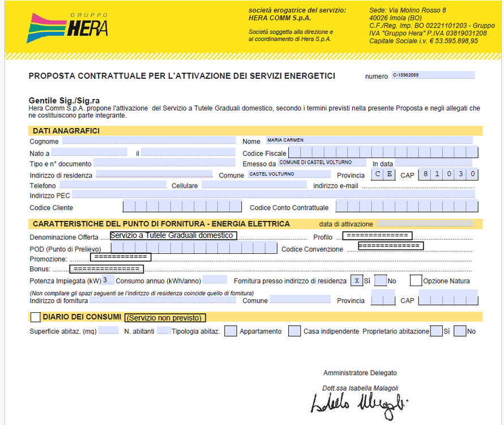Click the Tipo e n° documento field
This screenshot has width=504, height=425.
(164, 163)
